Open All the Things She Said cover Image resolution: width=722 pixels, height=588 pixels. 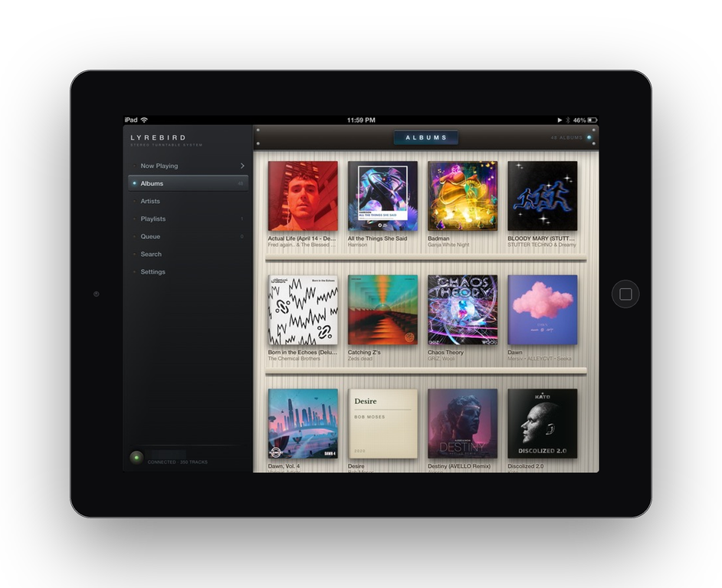pos(382,195)
